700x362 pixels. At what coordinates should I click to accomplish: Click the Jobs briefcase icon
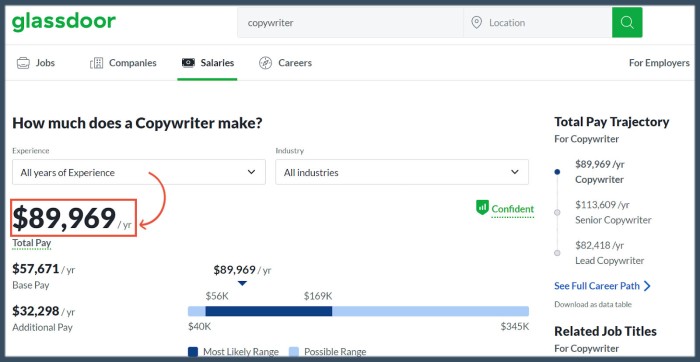click(23, 63)
